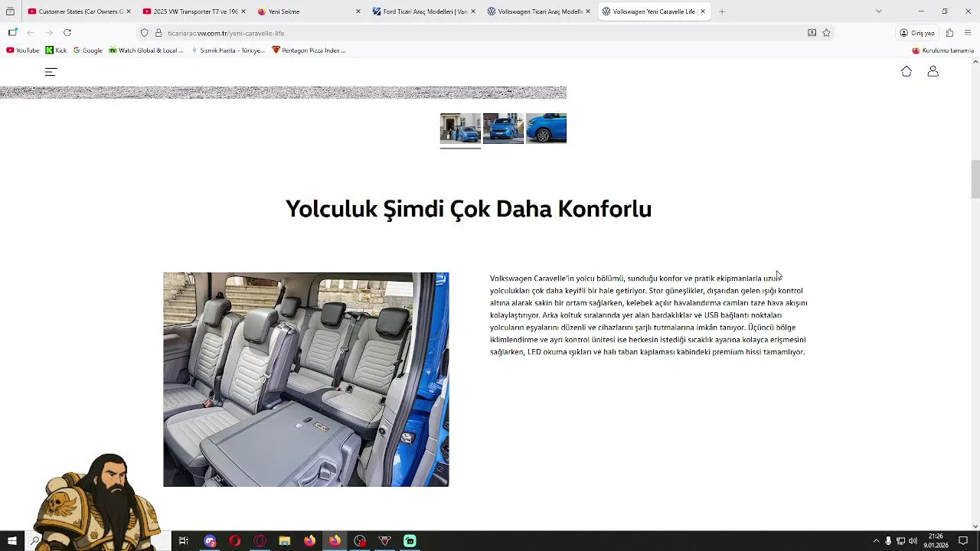
Task: Open the user account icon on the VW page
Action: tap(933, 71)
